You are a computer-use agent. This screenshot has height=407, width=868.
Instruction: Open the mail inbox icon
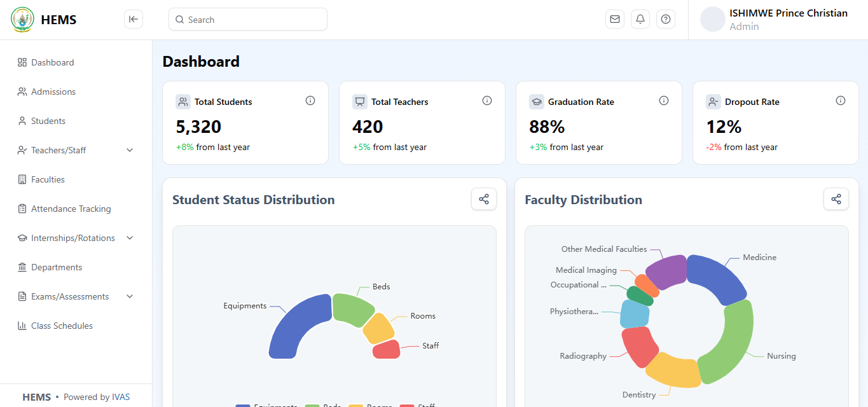pos(615,19)
